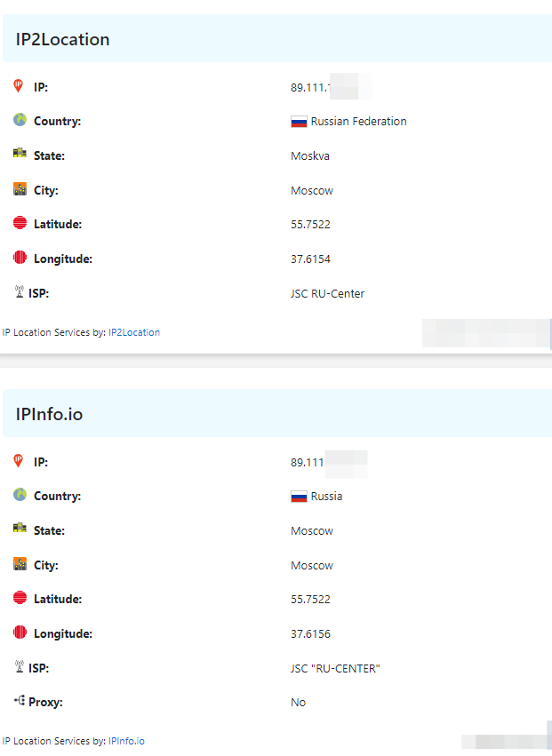Select the 'JSC RU-Center' ISP value
The width and height of the screenshot is (552, 756).
[x=327, y=294]
